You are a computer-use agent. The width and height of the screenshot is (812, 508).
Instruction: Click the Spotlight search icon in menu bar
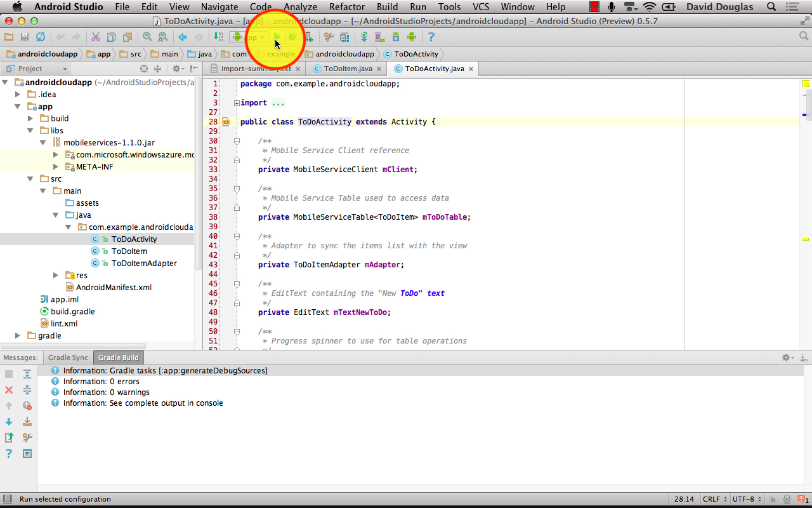[x=771, y=7]
